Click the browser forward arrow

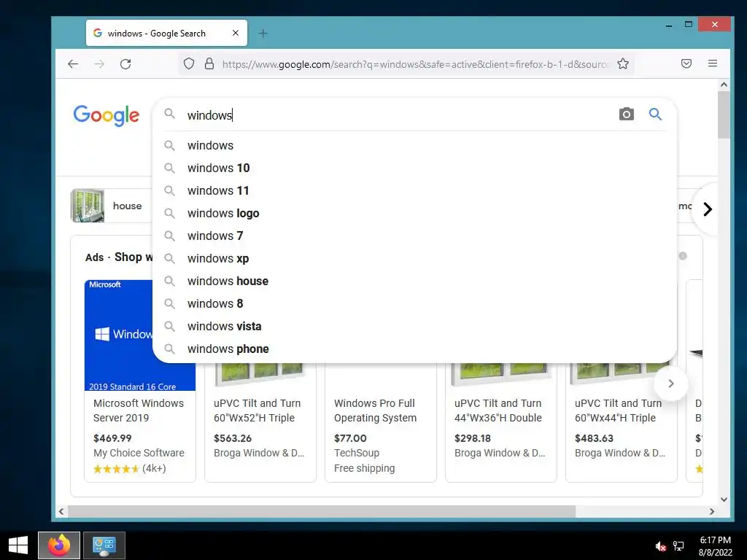coord(99,64)
